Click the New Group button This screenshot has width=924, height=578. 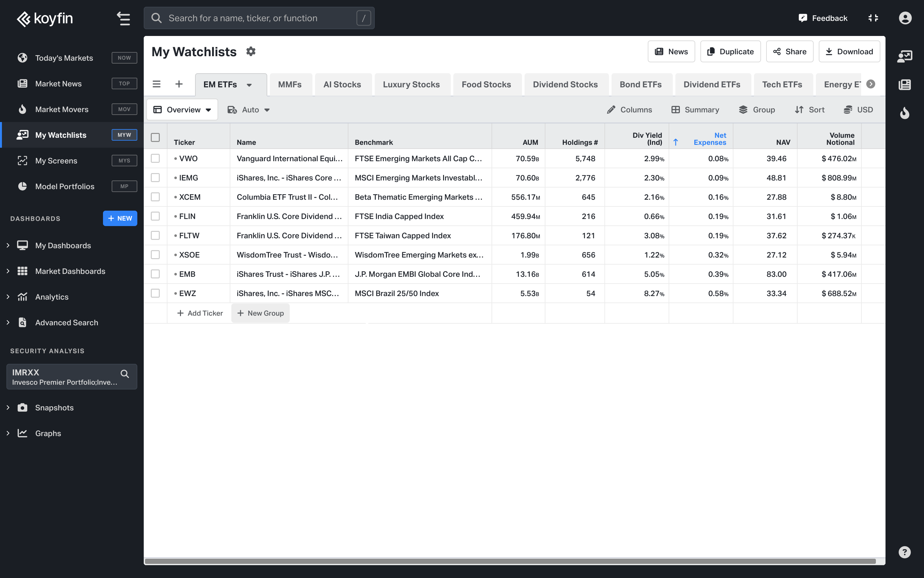pyautogui.click(x=261, y=313)
